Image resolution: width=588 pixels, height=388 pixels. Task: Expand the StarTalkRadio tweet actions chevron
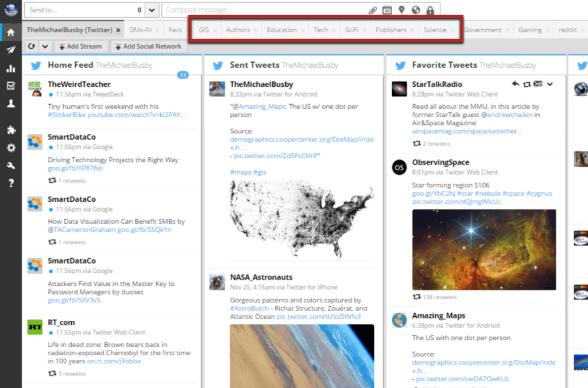coord(550,84)
